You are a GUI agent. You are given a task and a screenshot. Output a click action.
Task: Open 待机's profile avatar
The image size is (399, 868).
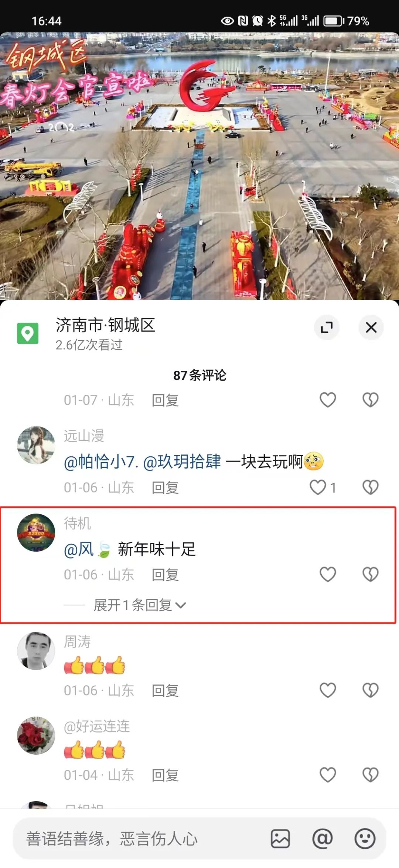click(x=36, y=532)
